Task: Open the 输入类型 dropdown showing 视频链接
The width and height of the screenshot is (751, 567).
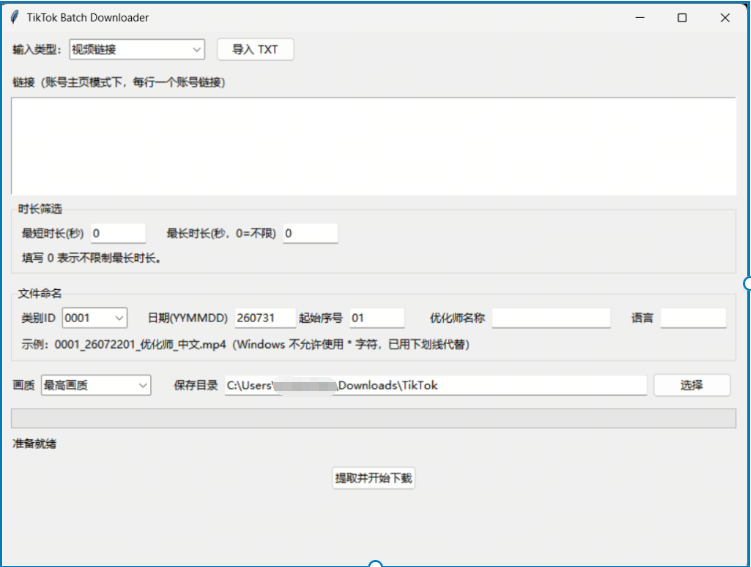Action: 137,49
